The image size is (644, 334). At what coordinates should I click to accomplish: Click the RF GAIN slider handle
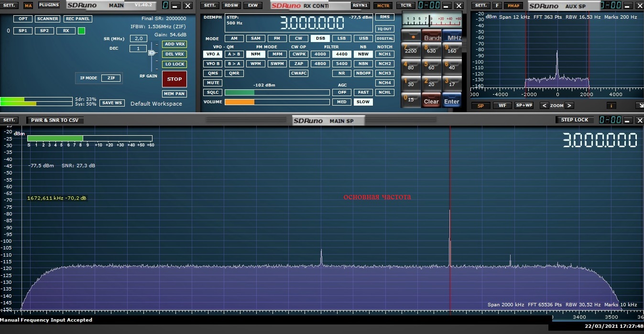(x=152, y=53)
